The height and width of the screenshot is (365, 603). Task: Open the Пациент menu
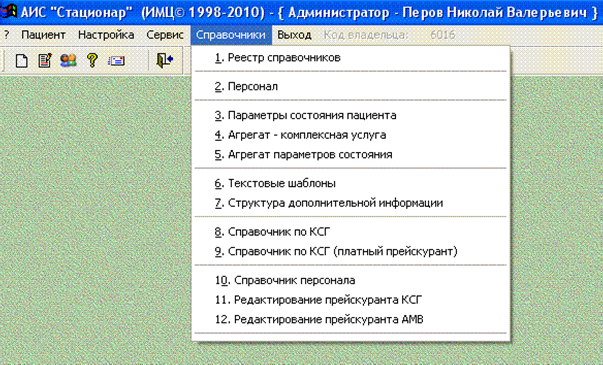point(43,35)
